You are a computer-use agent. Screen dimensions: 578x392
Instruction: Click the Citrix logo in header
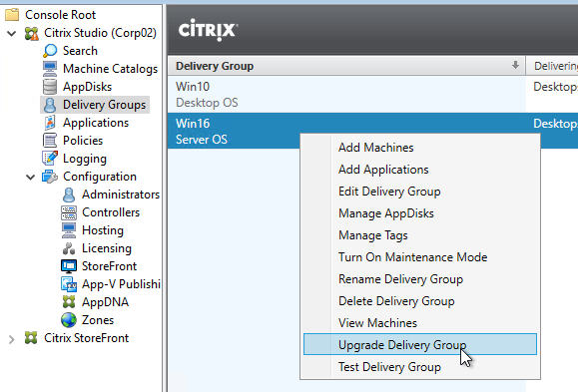pos(209,30)
